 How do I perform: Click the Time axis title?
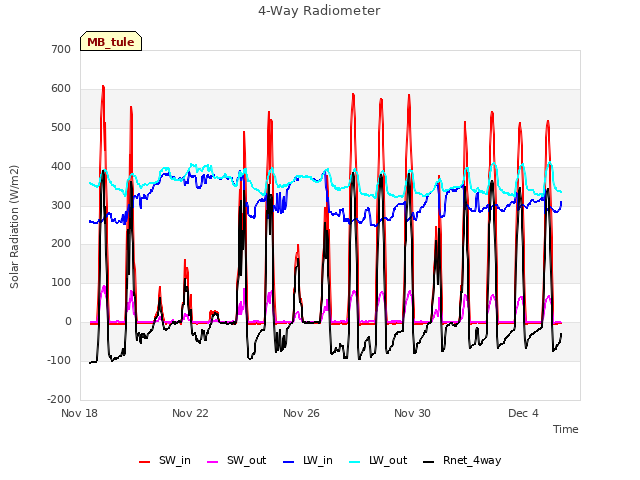click(566, 429)
